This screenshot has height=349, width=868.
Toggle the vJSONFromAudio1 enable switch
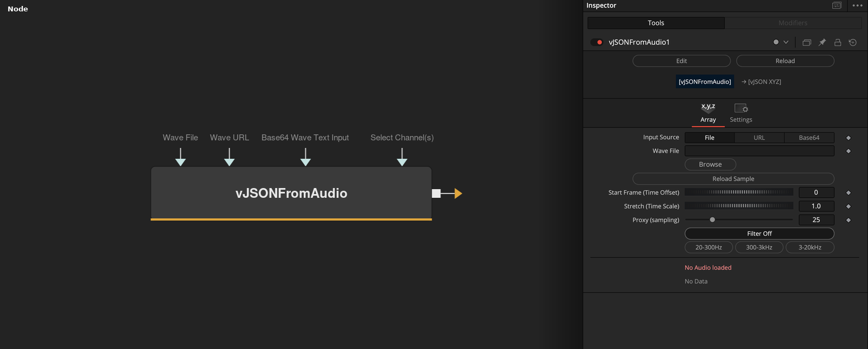tap(597, 42)
